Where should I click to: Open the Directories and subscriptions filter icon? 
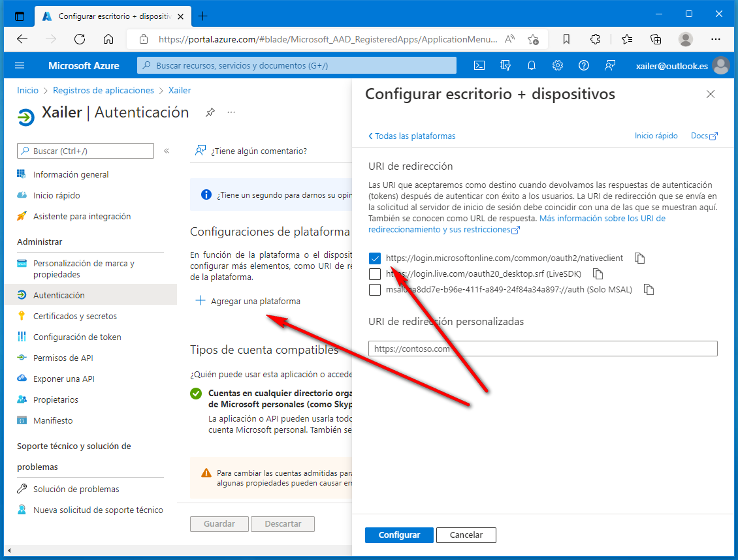[x=505, y=65]
